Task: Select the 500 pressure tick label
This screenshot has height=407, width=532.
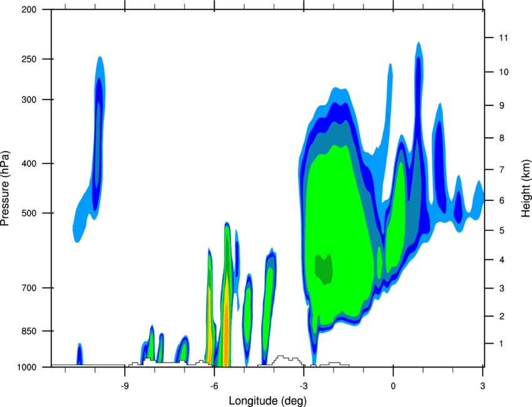Action: [29, 213]
